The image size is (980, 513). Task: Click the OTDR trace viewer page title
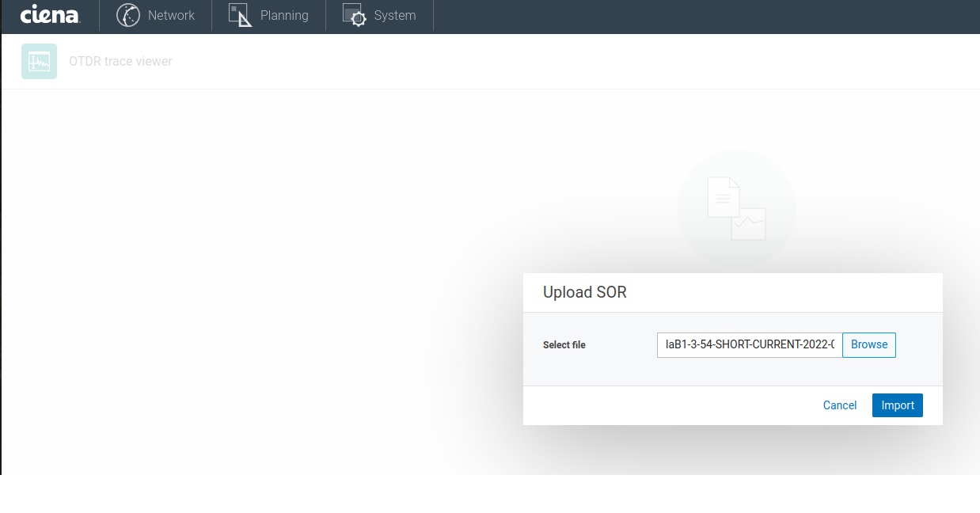click(120, 62)
